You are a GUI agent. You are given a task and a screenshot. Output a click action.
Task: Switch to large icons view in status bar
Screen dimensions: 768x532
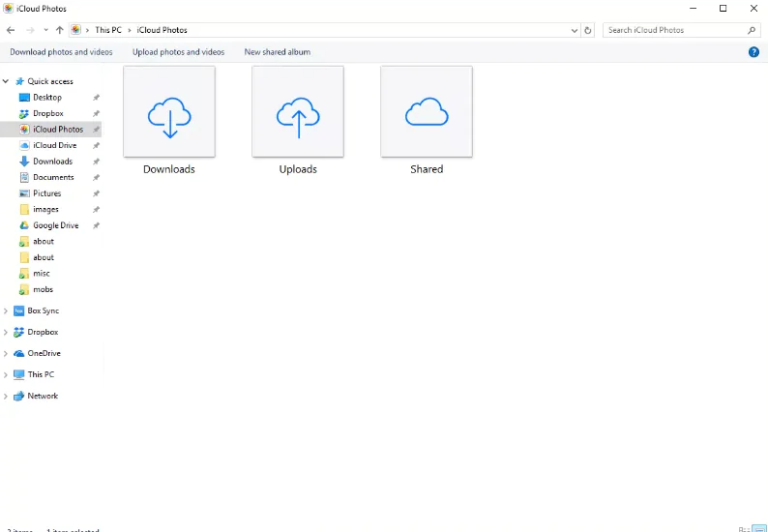(x=759, y=529)
